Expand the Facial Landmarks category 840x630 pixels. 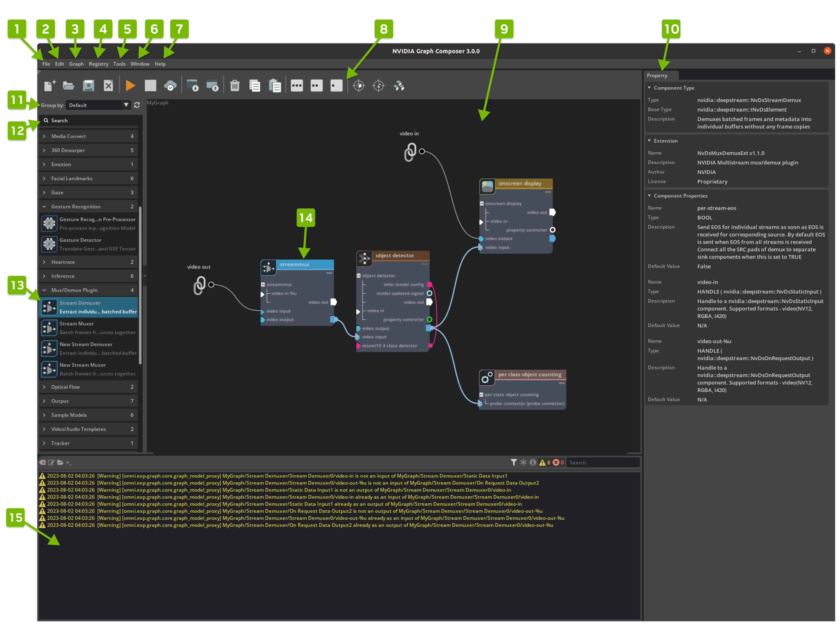coord(88,178)
